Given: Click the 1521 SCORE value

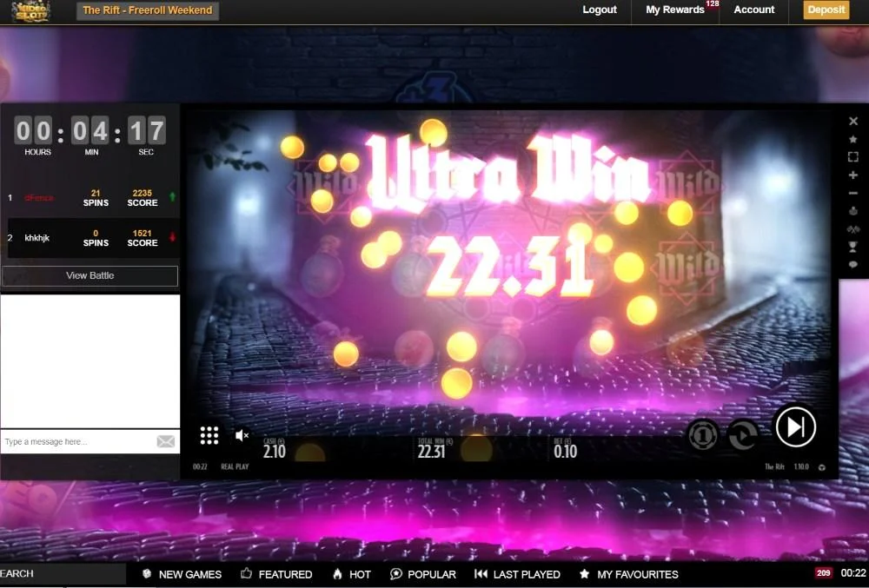Looking at the screenshot, I should 143,238.
